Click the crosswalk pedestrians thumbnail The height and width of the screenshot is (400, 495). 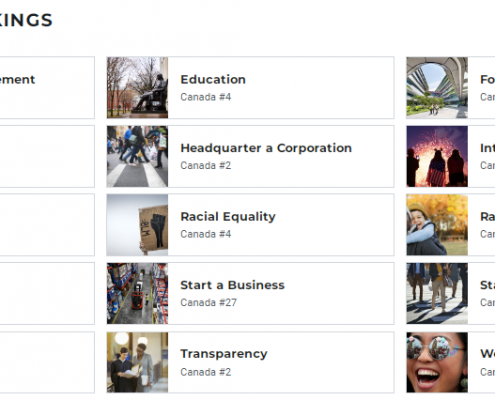click(137, 156)
